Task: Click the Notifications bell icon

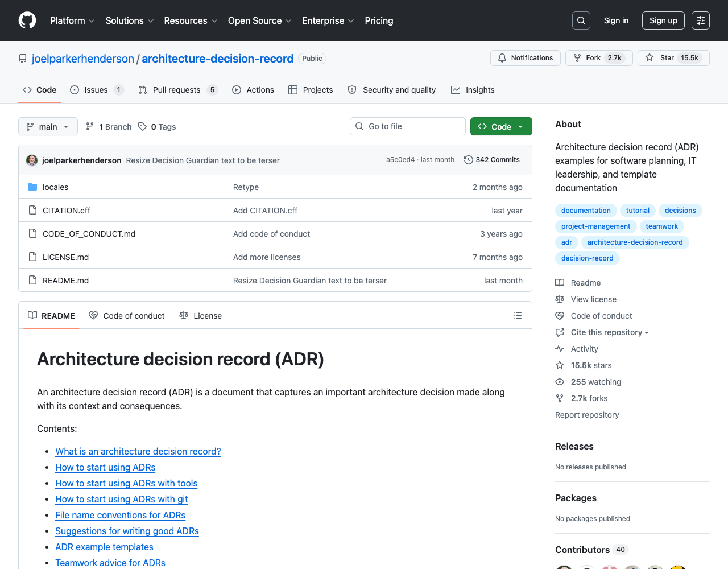Action: (x=502, y=58)
